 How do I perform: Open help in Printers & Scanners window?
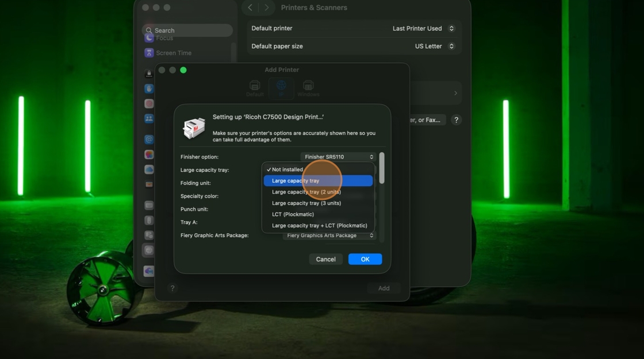point(457,120)
